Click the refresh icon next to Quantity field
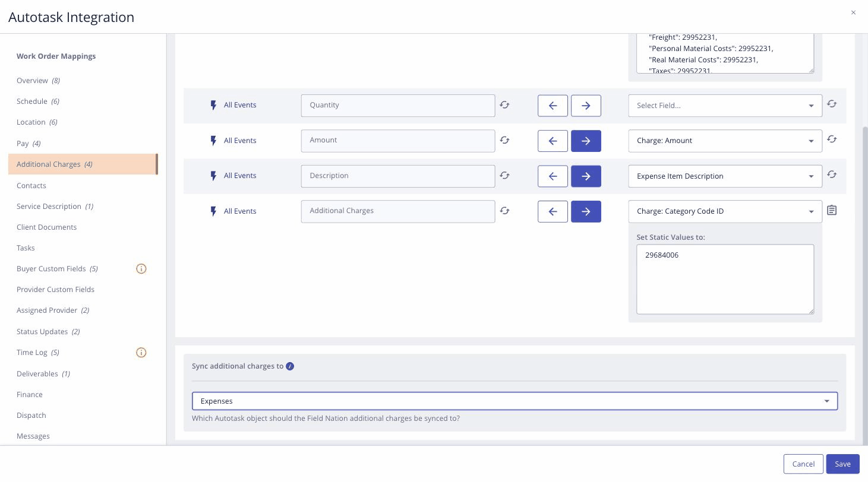 click(x=504, y=105)
